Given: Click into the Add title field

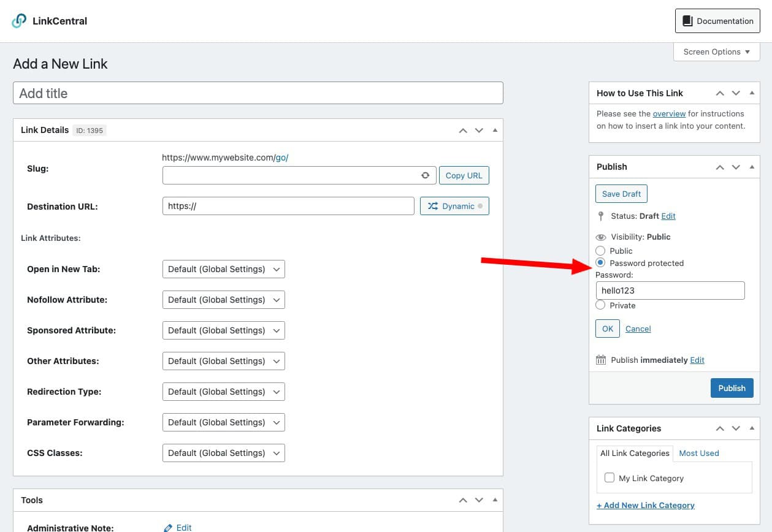Looking at the screenshot, I should pyautogui.click(x=258, y=93).
